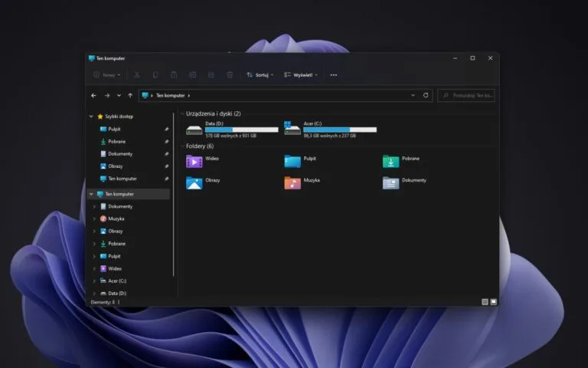Click the search box Przeszukaj

(x=466, y=96)
